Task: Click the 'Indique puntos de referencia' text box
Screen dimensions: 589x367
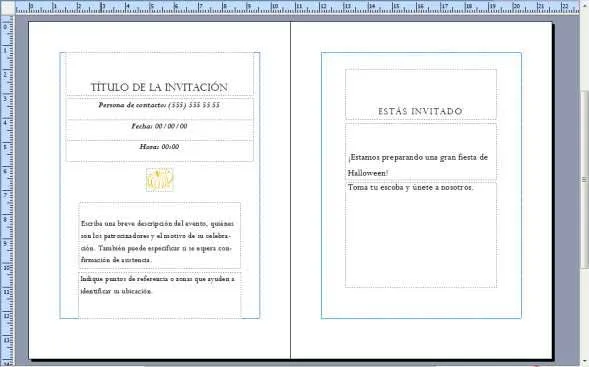Action: [160, 295]
